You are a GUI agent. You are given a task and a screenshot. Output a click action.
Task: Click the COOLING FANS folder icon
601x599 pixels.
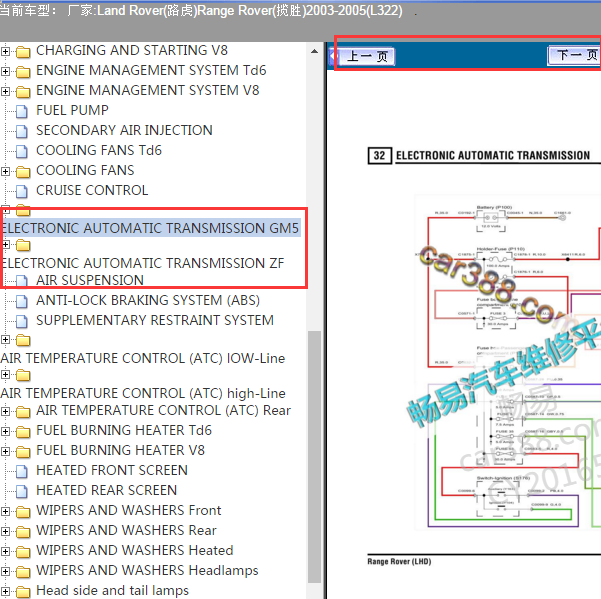[x=23, y=171]
